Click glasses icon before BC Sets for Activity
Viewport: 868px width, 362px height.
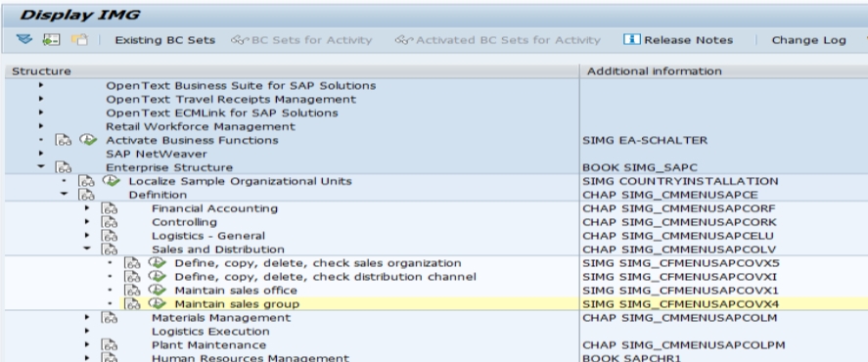click(x=241, y=40)
